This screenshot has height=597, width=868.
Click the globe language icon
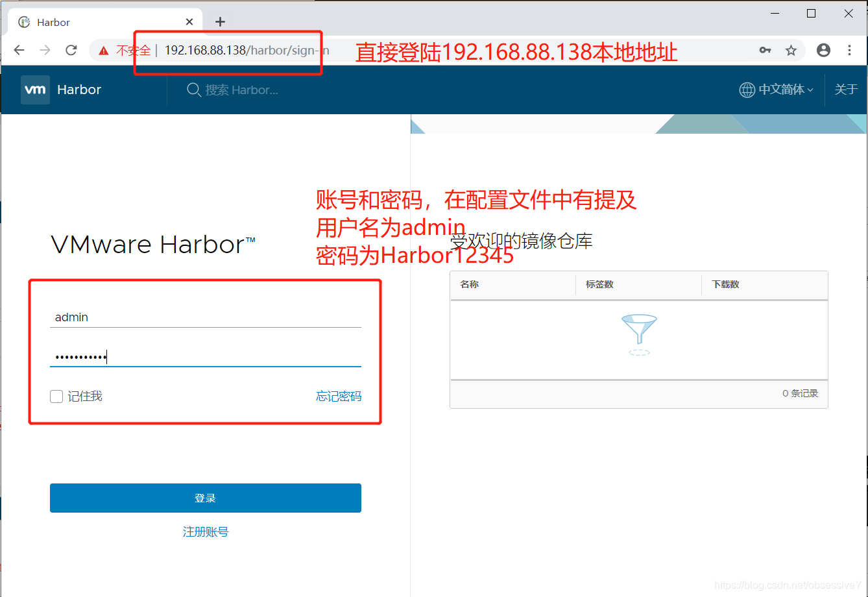click(747, 90)
